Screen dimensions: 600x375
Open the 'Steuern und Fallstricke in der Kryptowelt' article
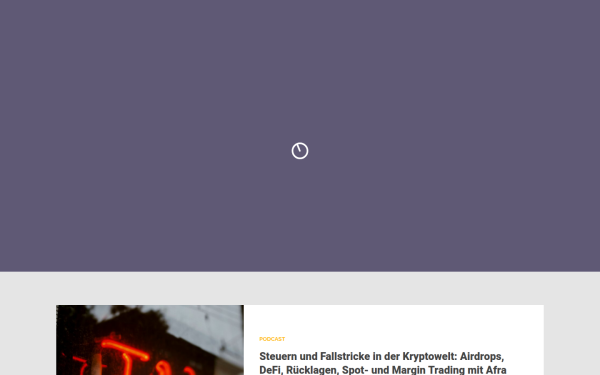[x=383, y=363]
